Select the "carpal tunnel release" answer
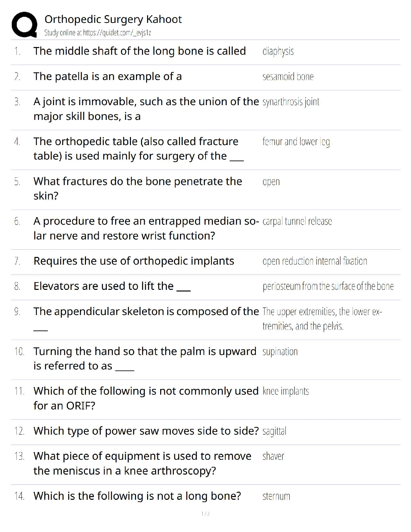Image resolution: width=411 pixels, height=532 pixels. click(297, 221)
